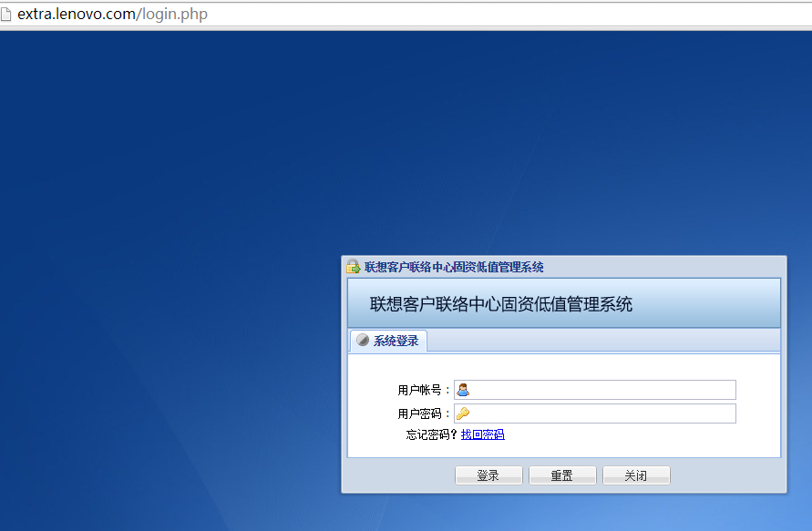The height and width of the screenshot is (531, 812).
Task: Select the 系统登录 tab
Action: 388,341
